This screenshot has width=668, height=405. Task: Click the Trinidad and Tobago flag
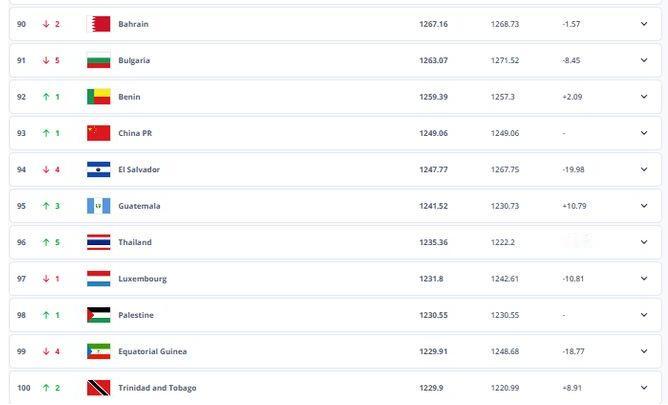click(99, 388)
